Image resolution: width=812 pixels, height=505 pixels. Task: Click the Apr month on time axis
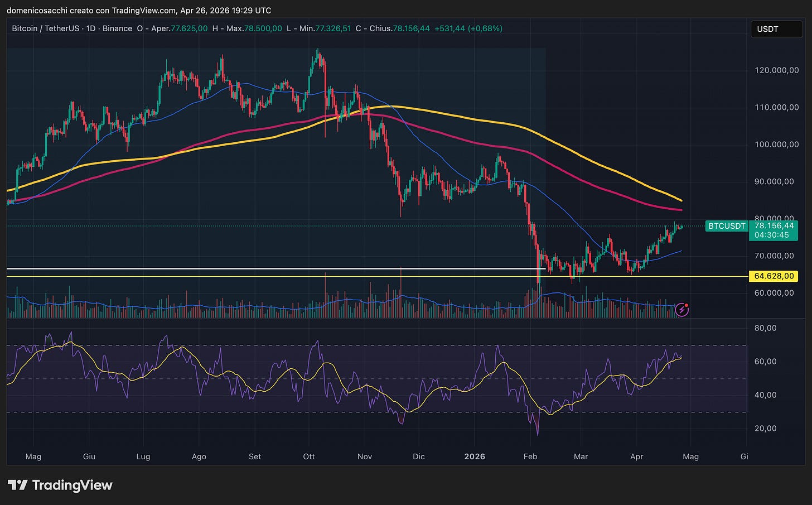pos(637,456)
